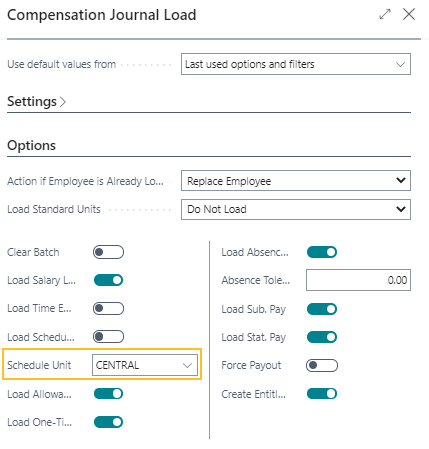Screen dimensions: 429x449
Task: Toggle the Clear Batch switch
Action: pos(108,252)
